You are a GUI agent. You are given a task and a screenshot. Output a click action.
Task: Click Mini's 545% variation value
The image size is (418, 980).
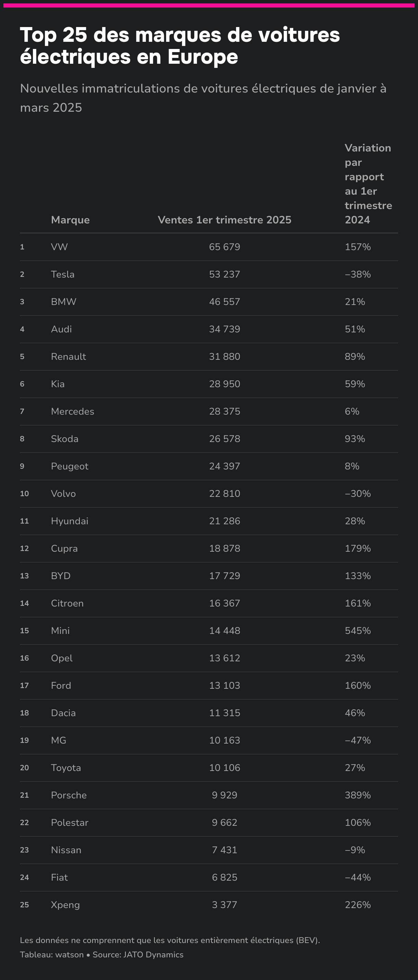pyautogui.click(x=357, y=630)
